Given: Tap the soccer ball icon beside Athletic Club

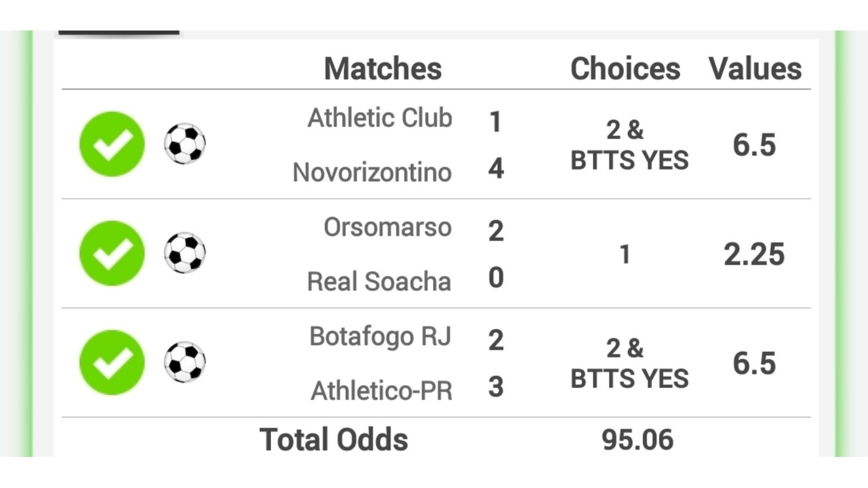Looking at the screenshot, I should click(x=185, y=144).
